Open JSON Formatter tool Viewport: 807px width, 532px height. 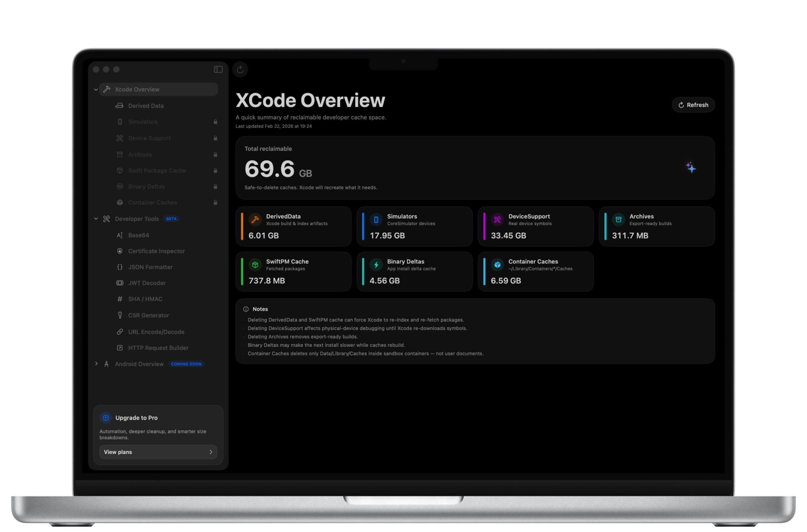pos(150,267)
